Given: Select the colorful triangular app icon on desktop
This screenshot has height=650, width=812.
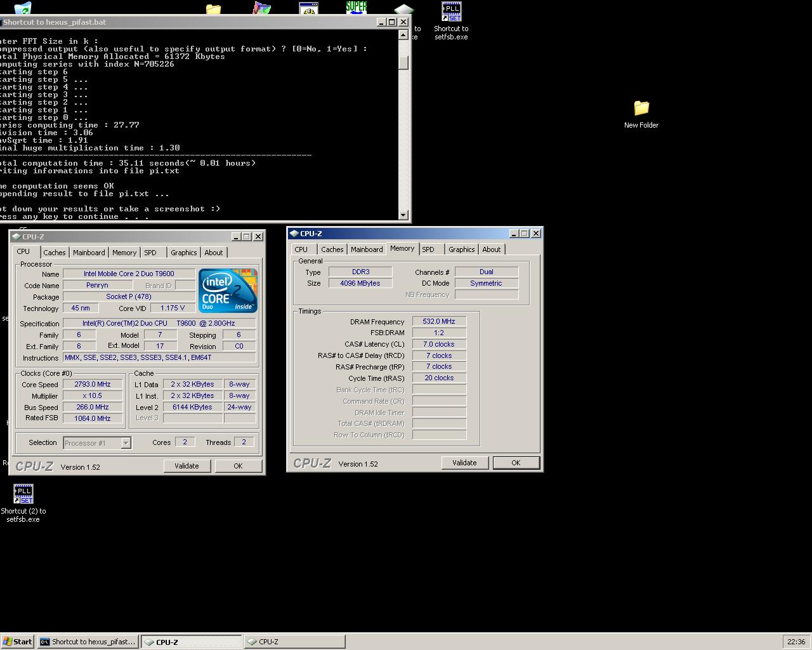Looking at the screenshot, I should coord(261,8).
